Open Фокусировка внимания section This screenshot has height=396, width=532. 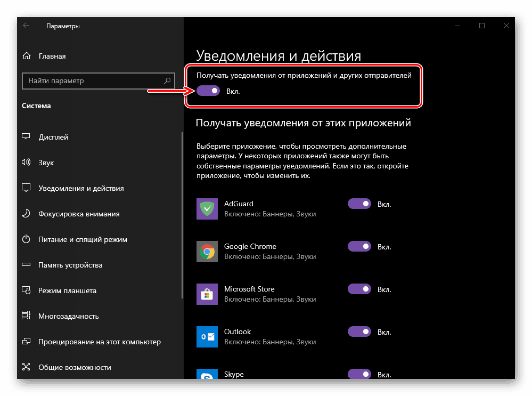coord(79,214)
